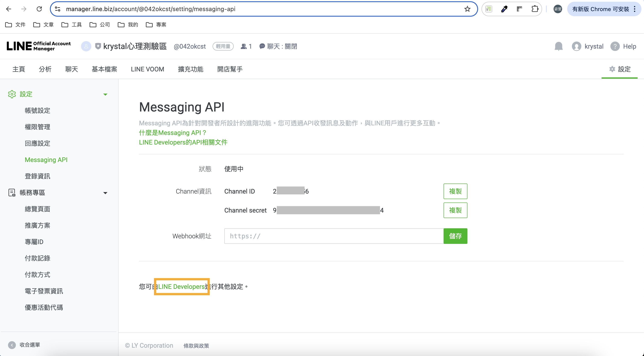644x356 pixels.
Task: Open the krystal user account menu
Action: tap(587, 46)
